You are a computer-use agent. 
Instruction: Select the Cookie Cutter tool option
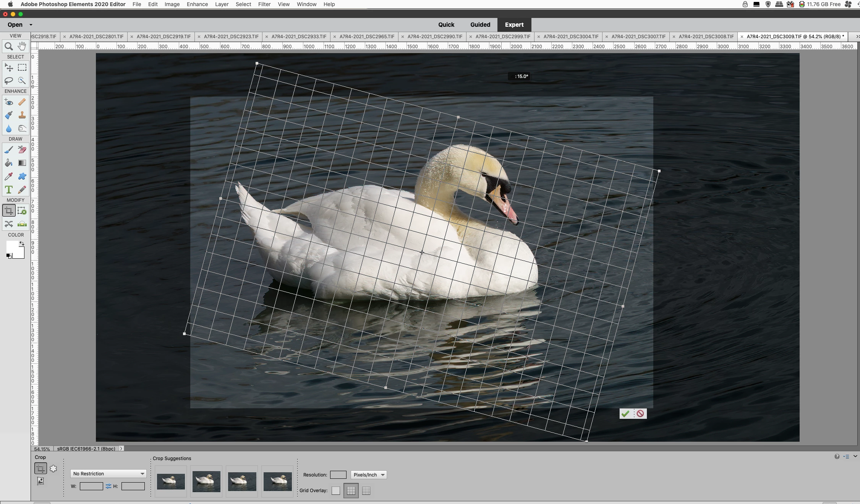click(53, 468)
